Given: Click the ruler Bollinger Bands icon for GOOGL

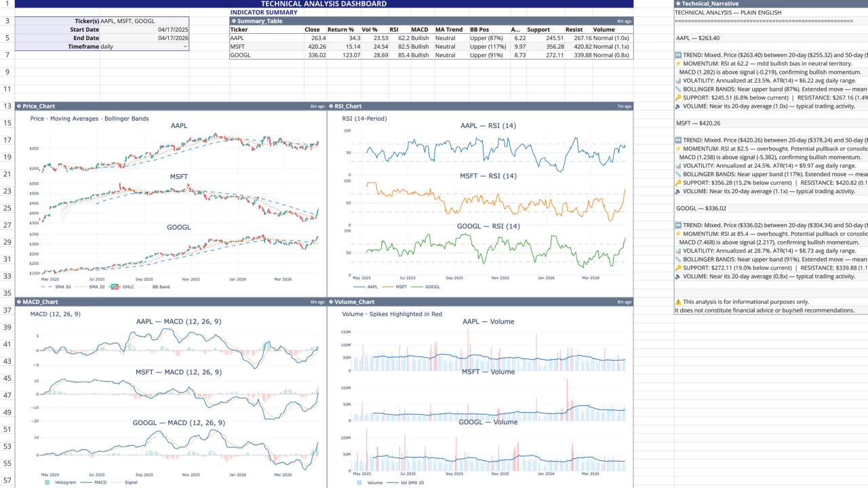Looking at the screenshot, I should click(x=678, y=259).
